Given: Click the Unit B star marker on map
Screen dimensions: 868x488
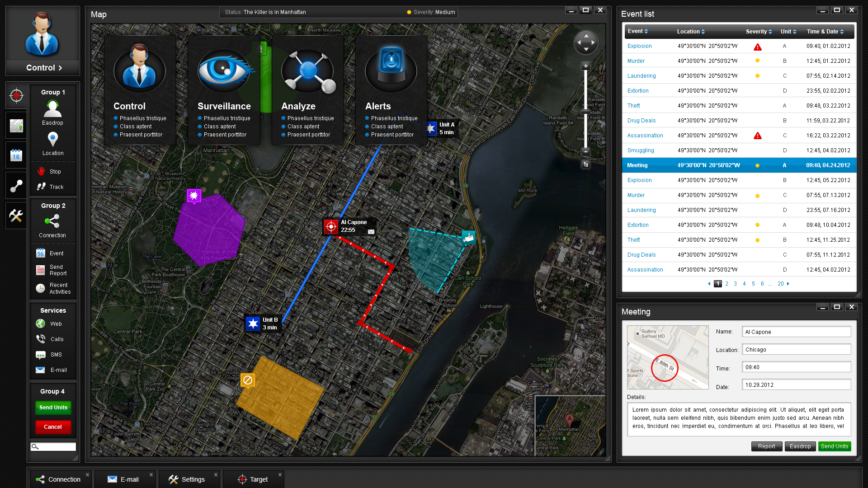Looking at the screenshot, I should pyautogui.click(x=253, y=324).
